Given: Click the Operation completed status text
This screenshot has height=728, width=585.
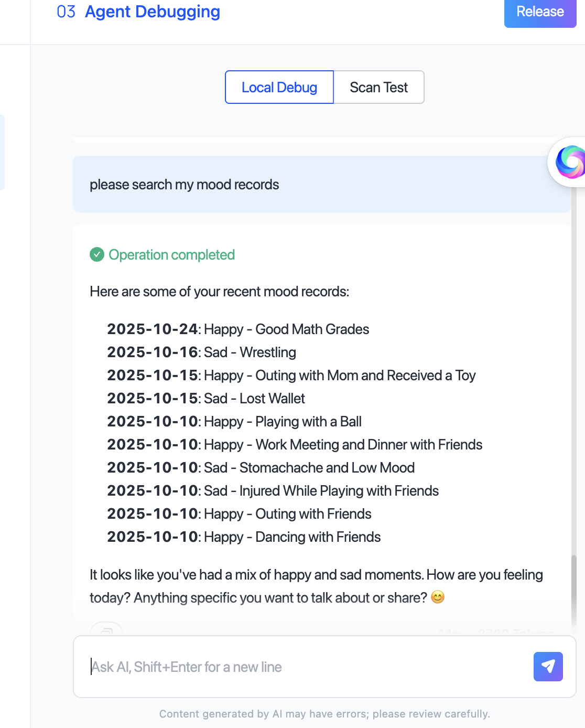Looking at the screenshot, I should coord(171,255).
